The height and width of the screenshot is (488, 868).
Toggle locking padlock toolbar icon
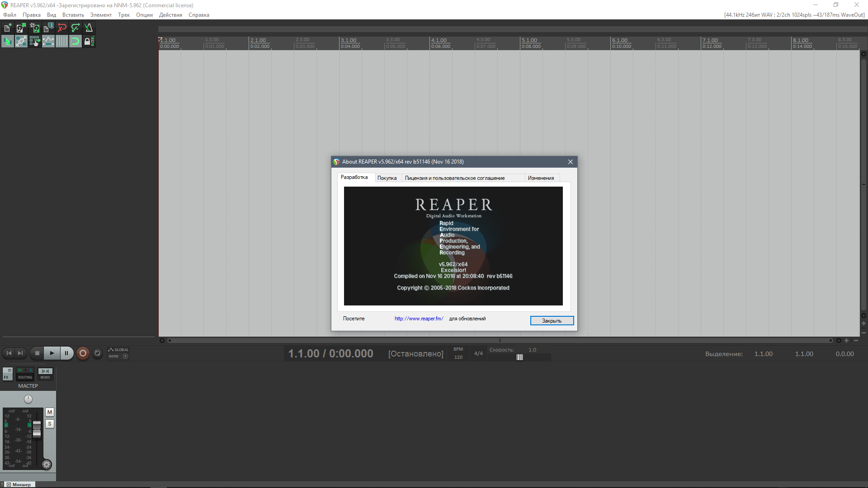tap(89, 42)
